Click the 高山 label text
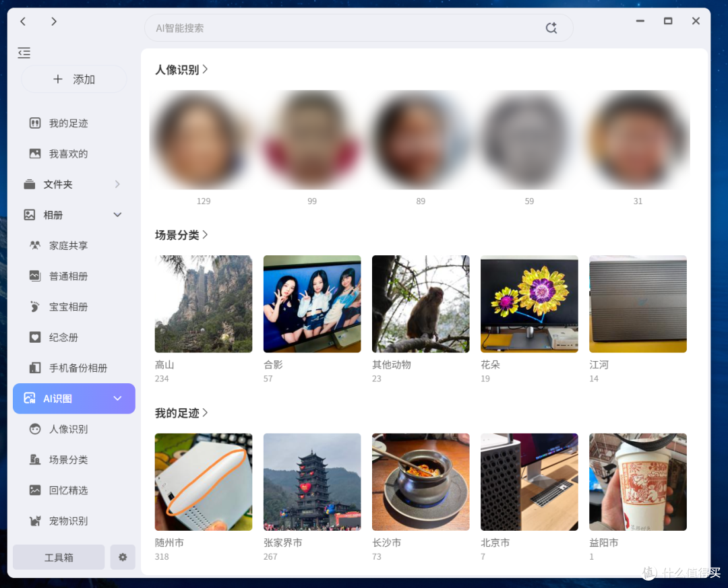The height and width of the screenshot is (588, 728). tap(164, 365)
